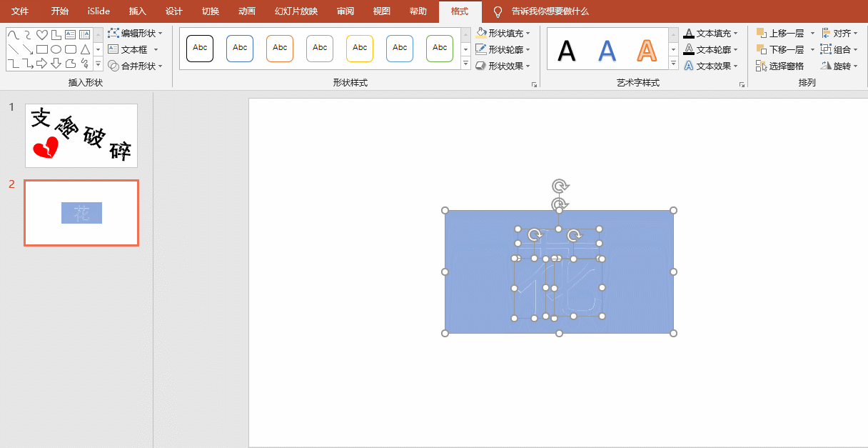
Task: Click the lightbulb Tell Me icon
Action: point(498,11)
